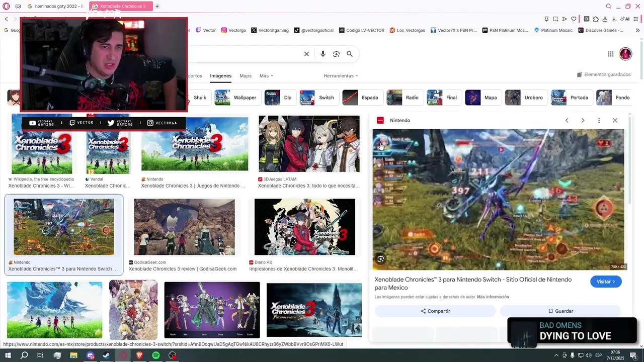Open the extensions puzzle icon
Screen dimensions: 644x362
pos(596,19)
